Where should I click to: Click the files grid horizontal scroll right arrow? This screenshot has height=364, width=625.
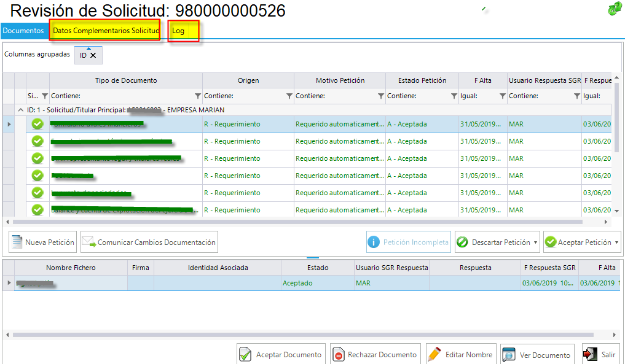click(x=614, y=335)
